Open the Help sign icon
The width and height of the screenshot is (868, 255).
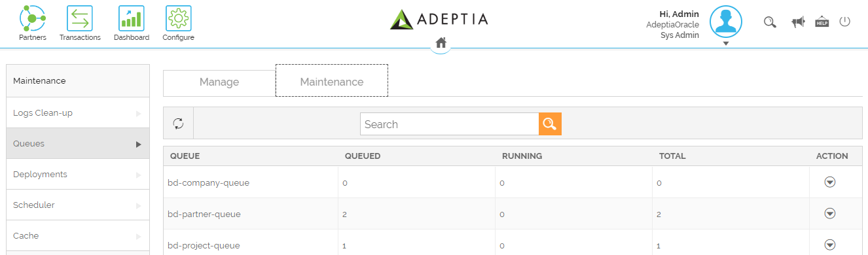tap(822, 22)
